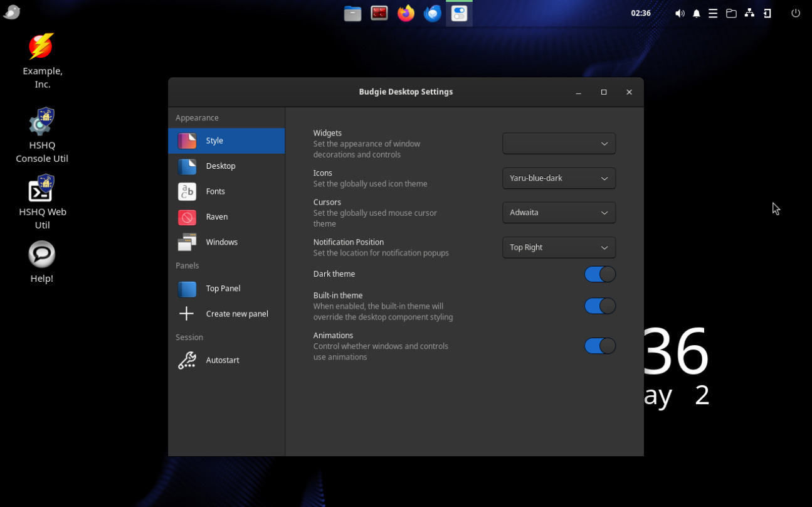
Task: Expand the Widgets theme dropdown
Action: click(x=559, y=144)
